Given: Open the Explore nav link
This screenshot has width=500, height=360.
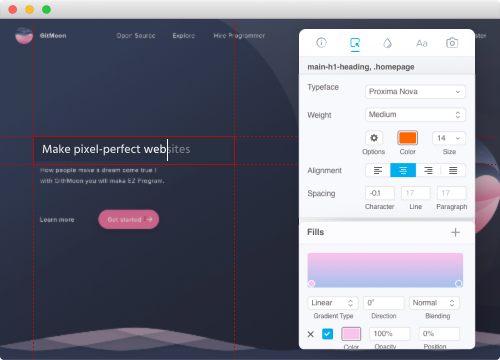Looking at the screenshot, I should tap(184, 36).
